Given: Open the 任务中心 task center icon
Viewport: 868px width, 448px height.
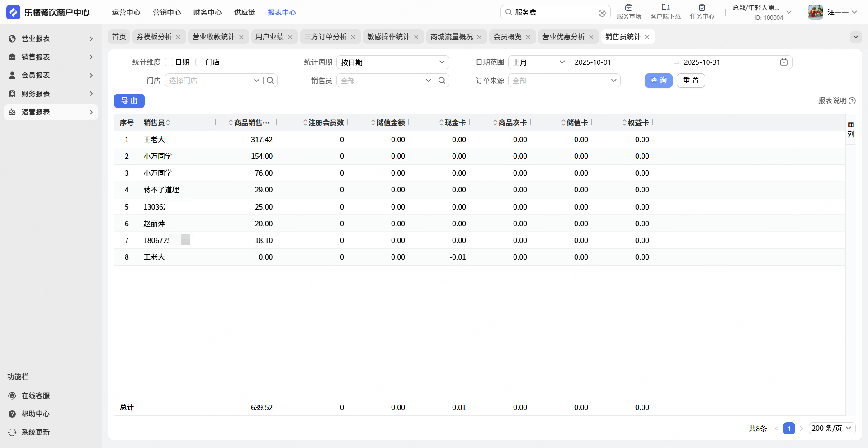Looking at the screenshot, I should pyautogui.click(x=702, y=8).
